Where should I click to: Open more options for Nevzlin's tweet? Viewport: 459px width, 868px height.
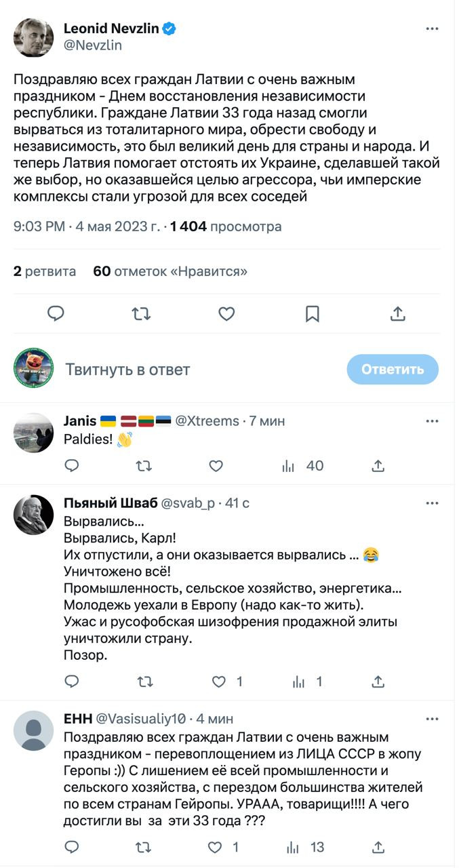[x=432, y=28]
